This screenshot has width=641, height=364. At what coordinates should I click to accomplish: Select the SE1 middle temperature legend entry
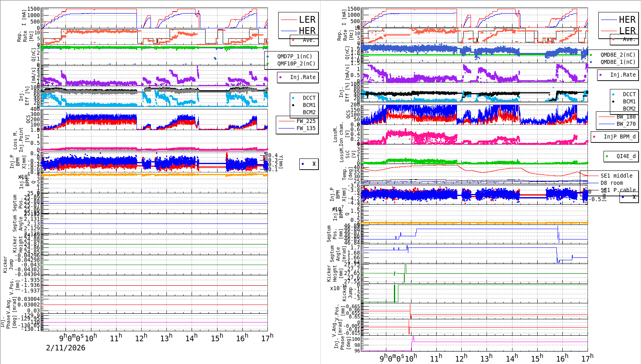(616, 176)
